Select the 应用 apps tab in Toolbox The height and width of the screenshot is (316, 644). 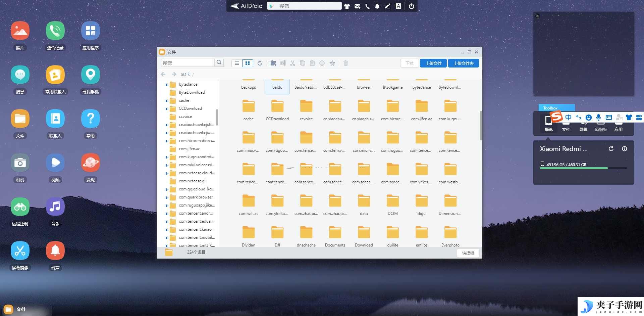(619, 129)
